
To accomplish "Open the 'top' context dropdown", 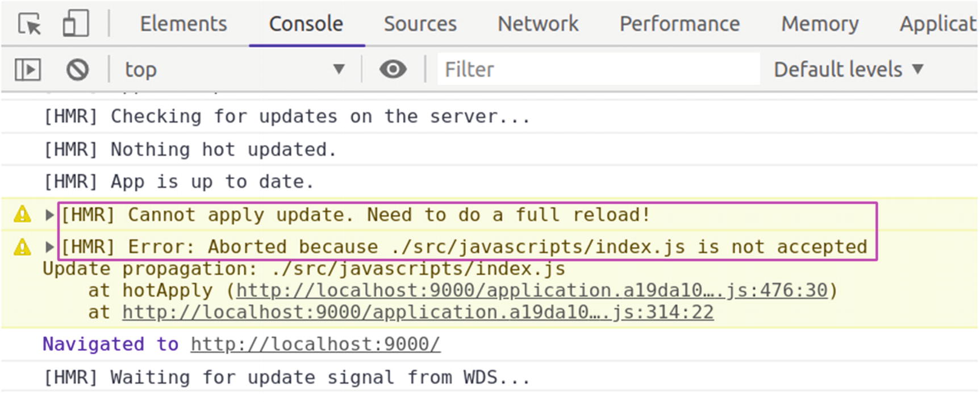I will 234,70.
